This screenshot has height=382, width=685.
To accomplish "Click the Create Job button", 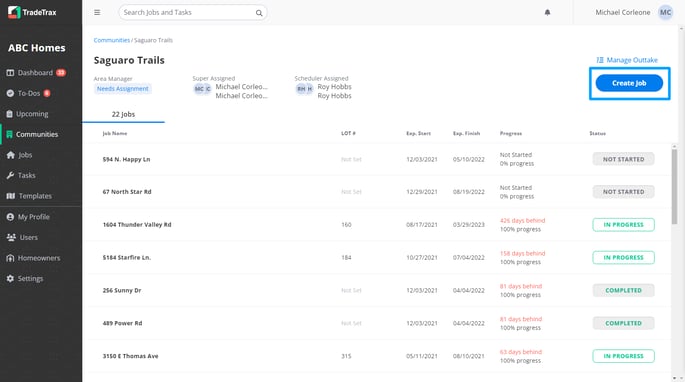I will [629, 83].
